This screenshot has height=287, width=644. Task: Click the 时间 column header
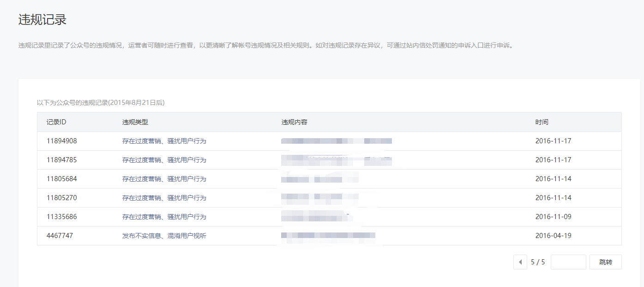pos(542,122)
